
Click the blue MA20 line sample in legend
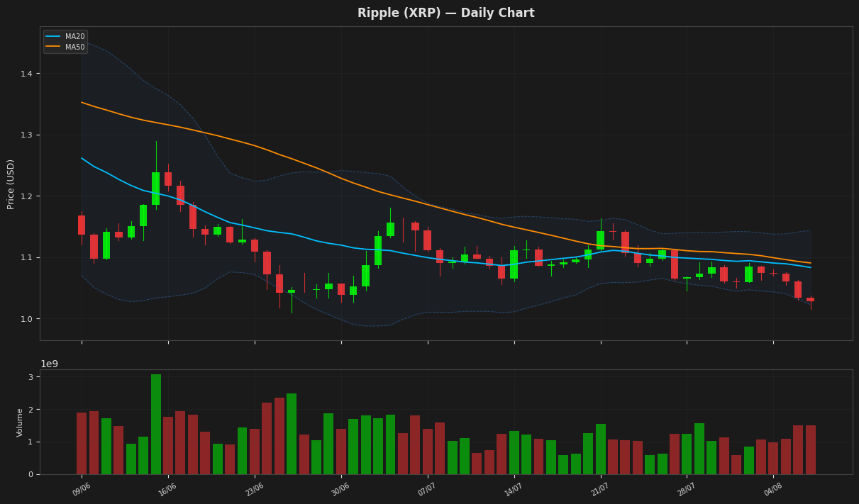54,36
